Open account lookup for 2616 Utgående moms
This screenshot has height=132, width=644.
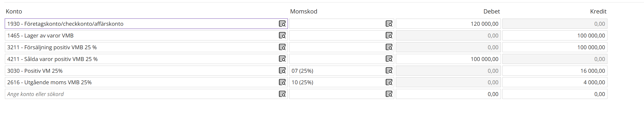[x=282, y=82]
